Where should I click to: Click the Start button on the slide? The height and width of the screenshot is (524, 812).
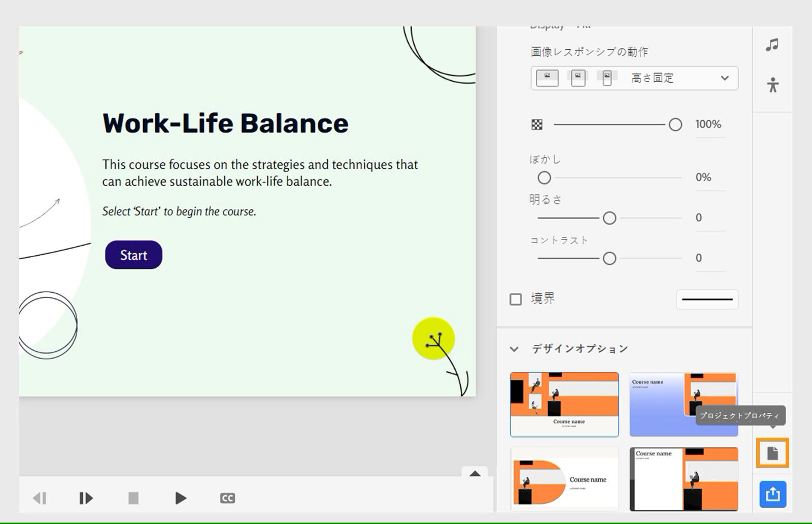pyautogui.click(x=133, y=255)
